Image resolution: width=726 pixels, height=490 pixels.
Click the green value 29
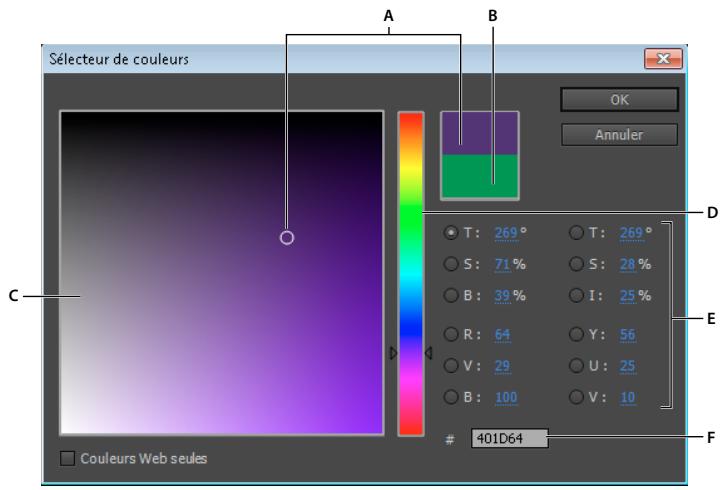[x=502, y=366]
